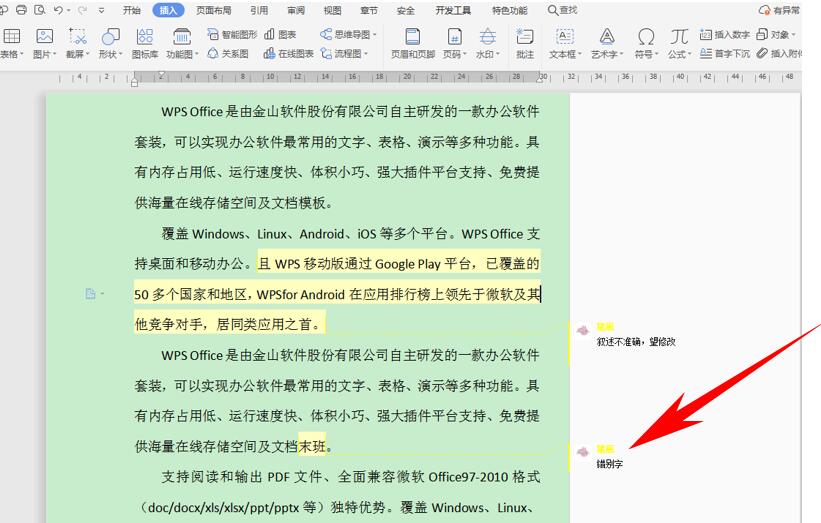
Task: Click the right indent marker on ruler
Action: (540, 79)
